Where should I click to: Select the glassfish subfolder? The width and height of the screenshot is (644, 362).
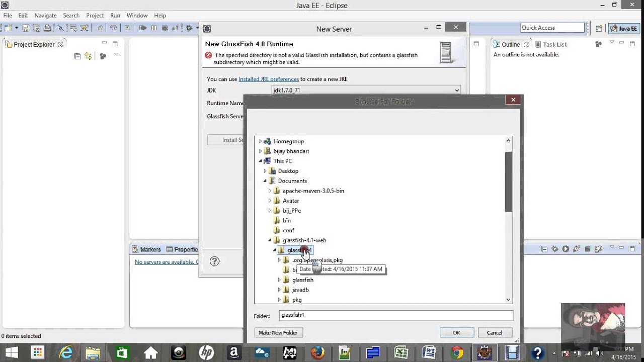coord(302,280)
